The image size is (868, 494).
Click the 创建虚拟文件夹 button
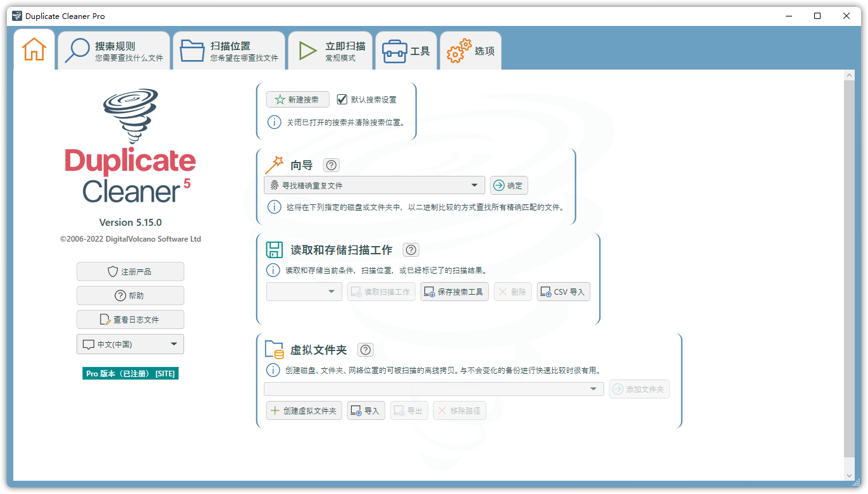coord(304,411)
